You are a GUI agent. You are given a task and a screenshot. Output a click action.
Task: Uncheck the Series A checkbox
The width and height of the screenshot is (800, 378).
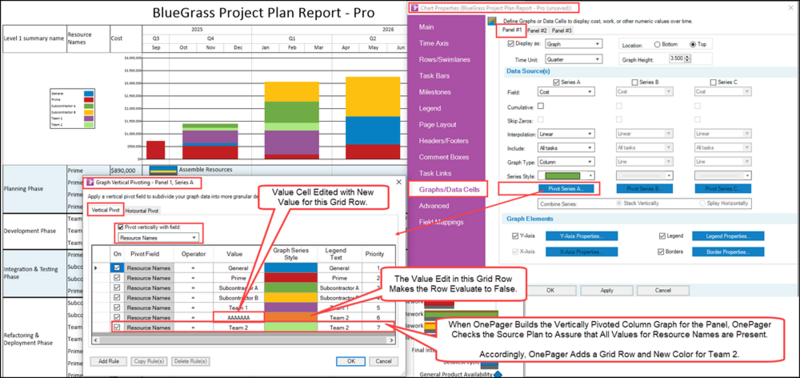pos(556,82)
